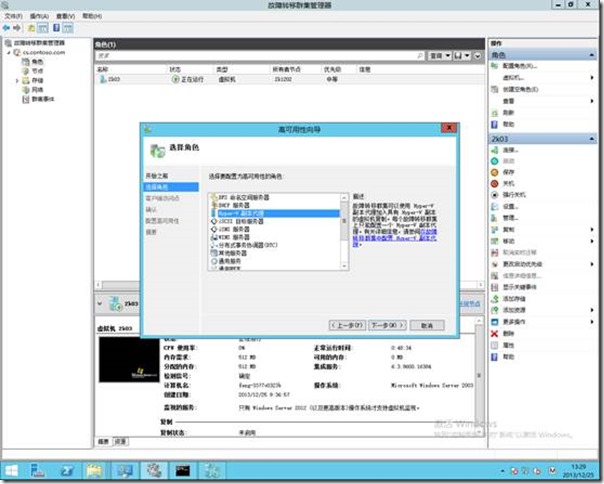This screenshot has width=604, height=484.
Task: Open the 虚拟机 submenu in actions pane
Action: [x=543, y=78]
